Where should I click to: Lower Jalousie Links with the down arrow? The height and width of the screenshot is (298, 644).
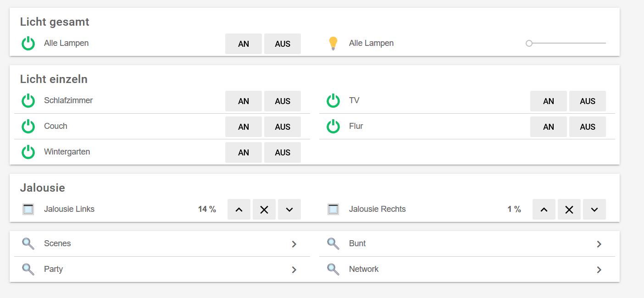(x=289, y=210)
